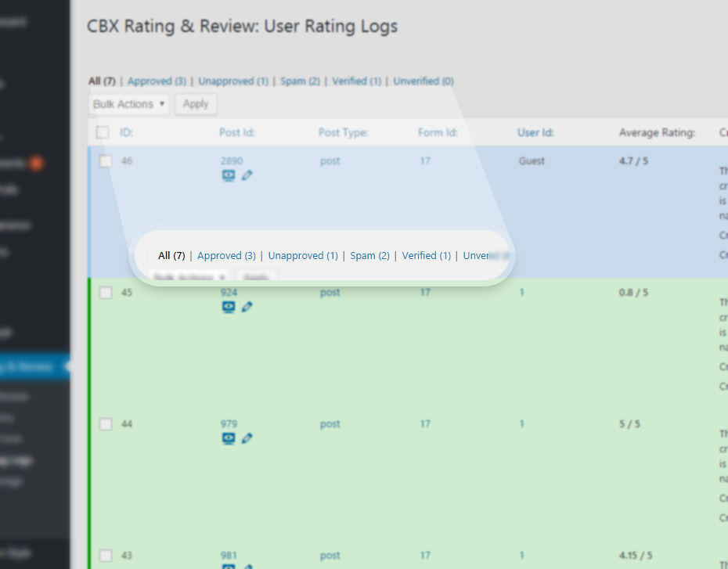Select the 4.15 / 5 average rating
Screen dimensions: 728x569
pos(636,556)
